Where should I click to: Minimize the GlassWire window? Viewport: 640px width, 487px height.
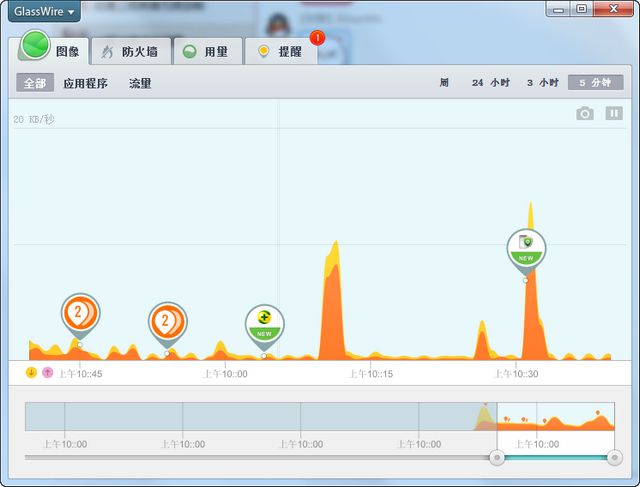point(559,9)
